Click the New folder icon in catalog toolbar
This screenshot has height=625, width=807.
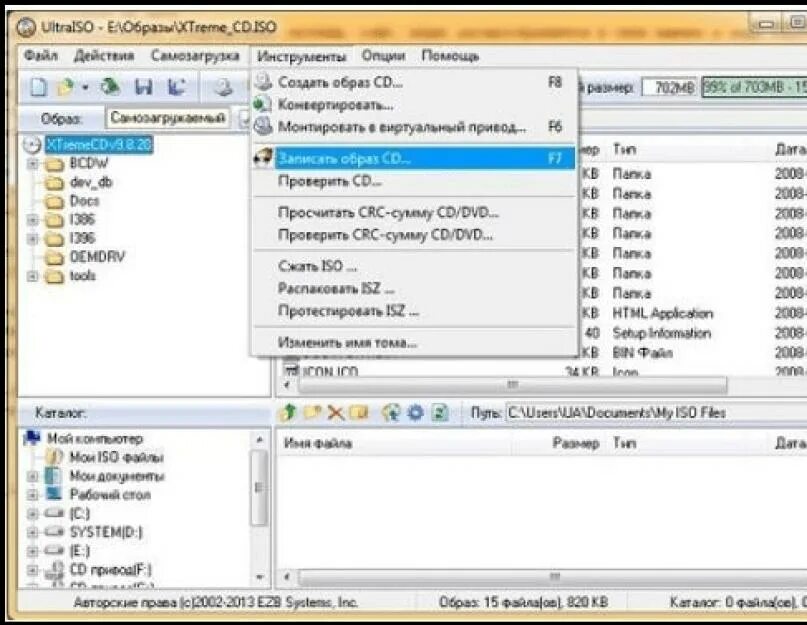(x=312, y=412)
